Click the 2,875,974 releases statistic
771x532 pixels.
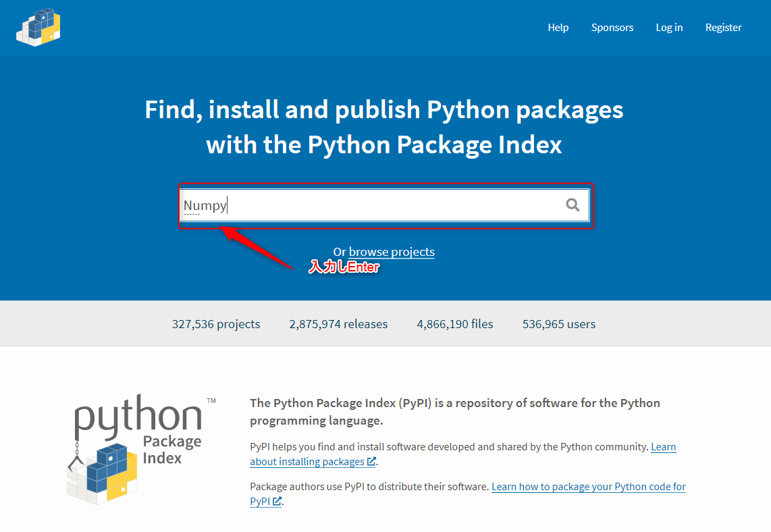point(338,324)
